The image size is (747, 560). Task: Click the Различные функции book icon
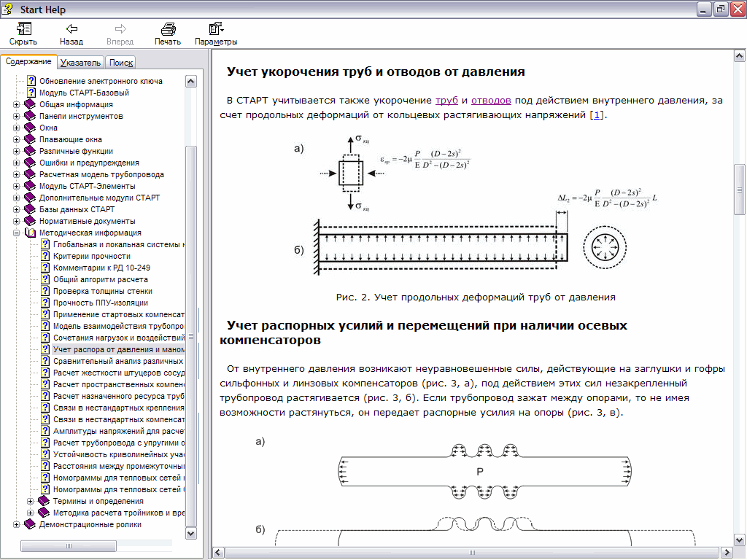tap(30, 151)
